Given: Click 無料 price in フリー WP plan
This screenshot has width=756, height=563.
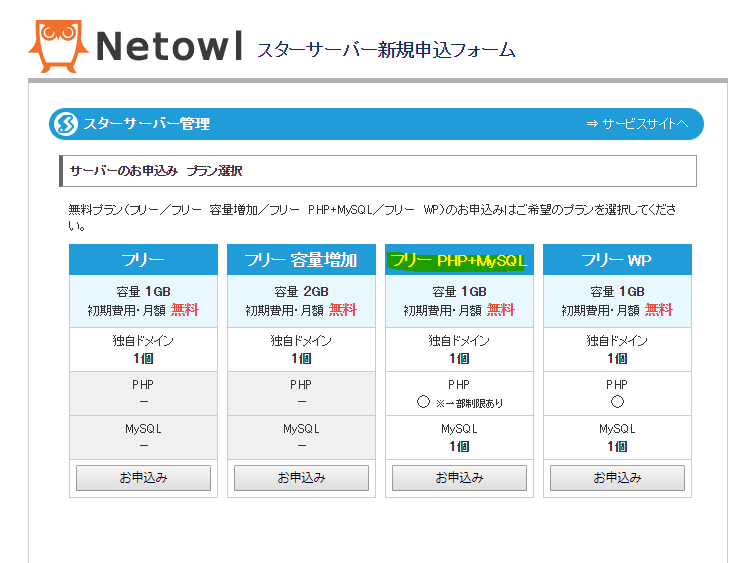Looking at the screenshot, I should click(x=659, y=310).
